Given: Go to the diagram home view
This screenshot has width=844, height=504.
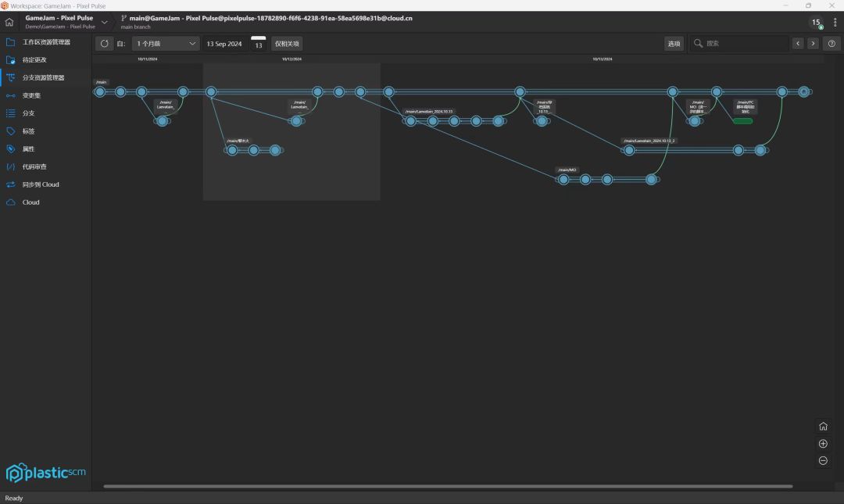Looking at the screenshot, I should click(823, 427).
